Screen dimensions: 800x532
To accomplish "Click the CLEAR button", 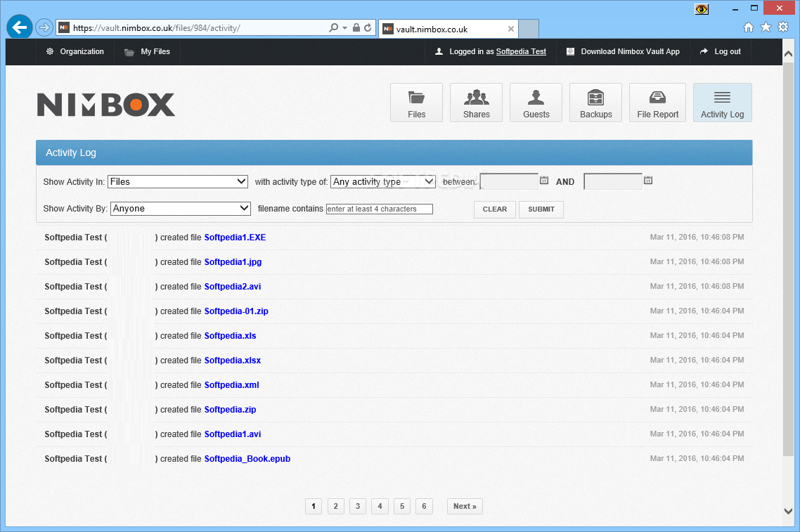I will tap(494, 209).
